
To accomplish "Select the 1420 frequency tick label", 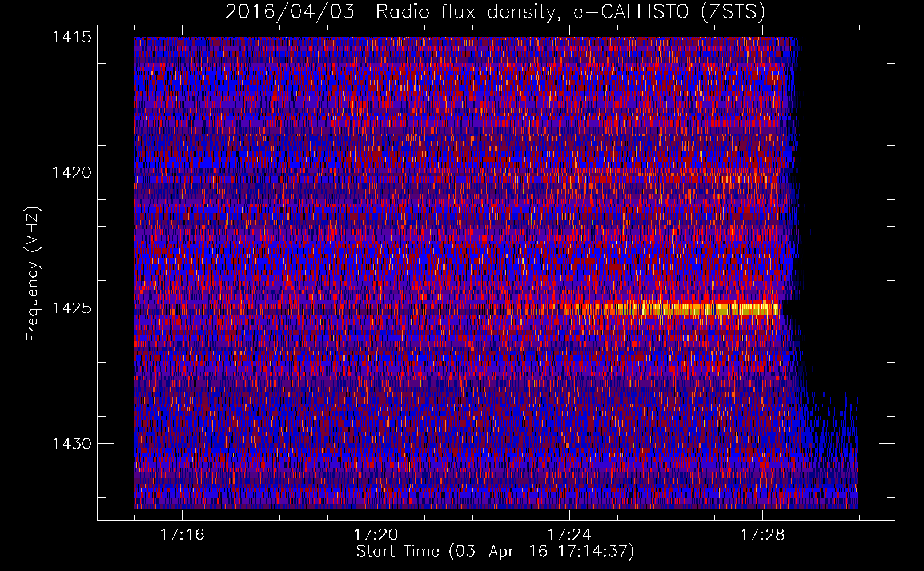I will 71,172.
